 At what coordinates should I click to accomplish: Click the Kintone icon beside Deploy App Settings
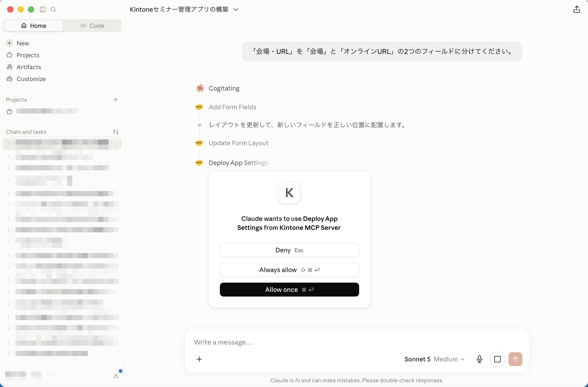(x=199, y=163)
